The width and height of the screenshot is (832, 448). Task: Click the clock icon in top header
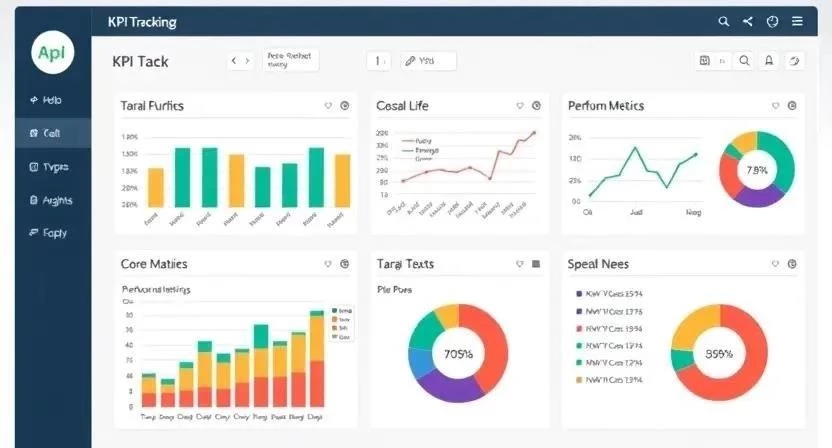(772, 21)
